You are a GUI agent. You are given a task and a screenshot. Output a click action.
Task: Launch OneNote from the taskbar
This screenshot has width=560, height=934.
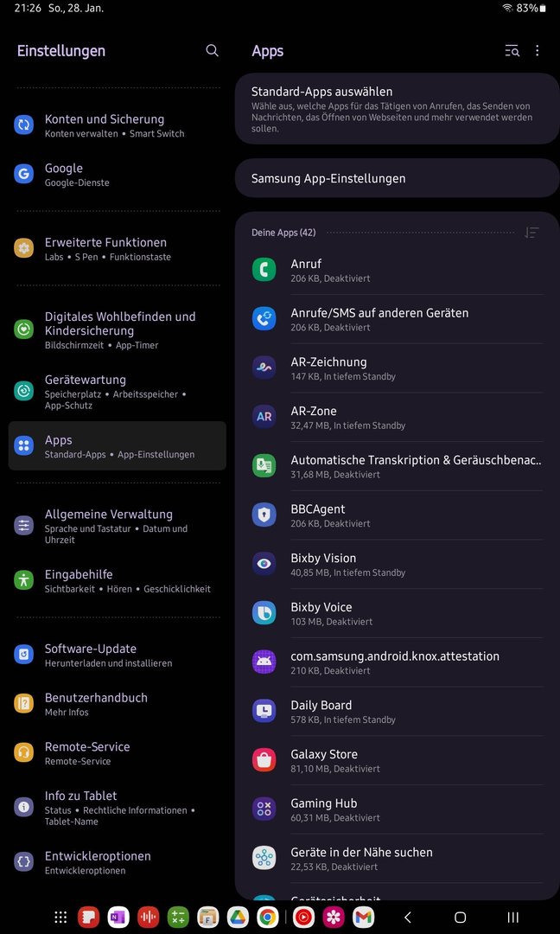coord(118,917)
